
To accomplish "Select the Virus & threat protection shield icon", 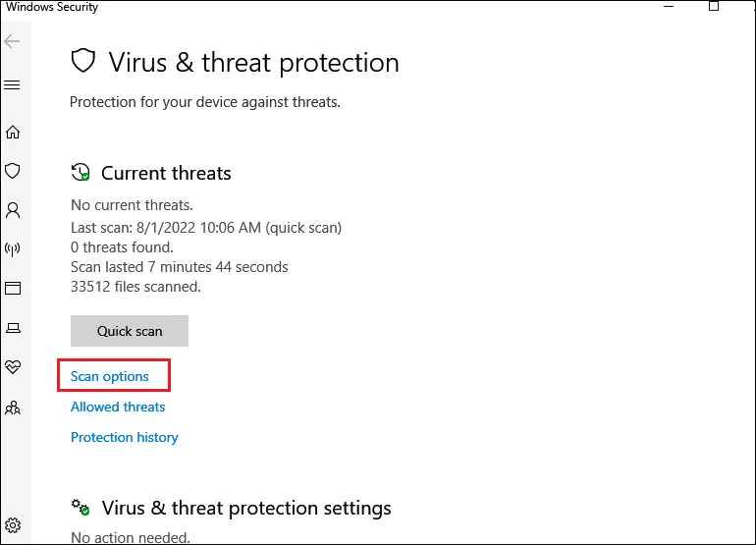I will pos(13,171).
